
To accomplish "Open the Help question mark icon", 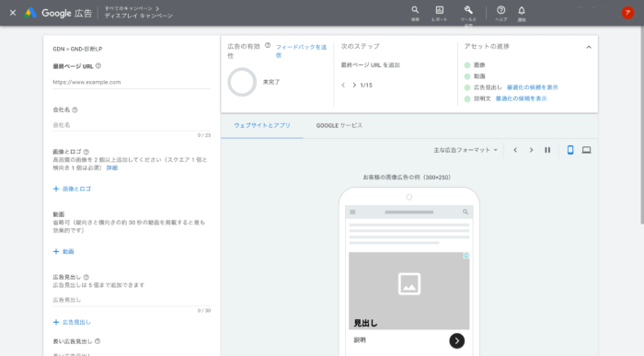I will (x=500, y=10).
